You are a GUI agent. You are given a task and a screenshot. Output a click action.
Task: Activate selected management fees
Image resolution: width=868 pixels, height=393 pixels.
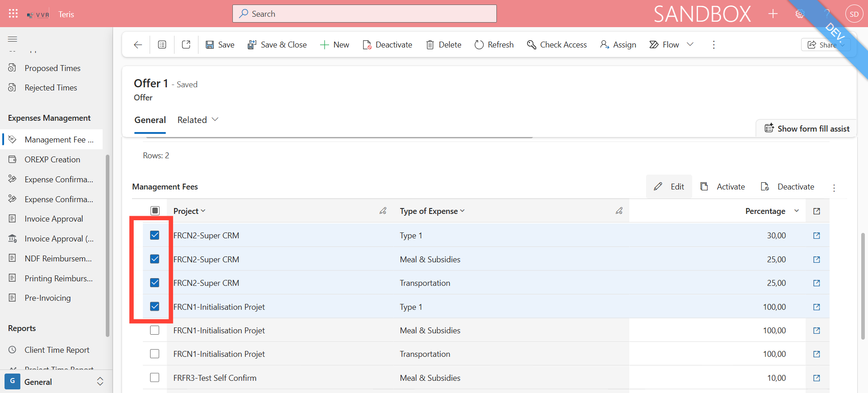pyautogui.click(x=722, y=187)
